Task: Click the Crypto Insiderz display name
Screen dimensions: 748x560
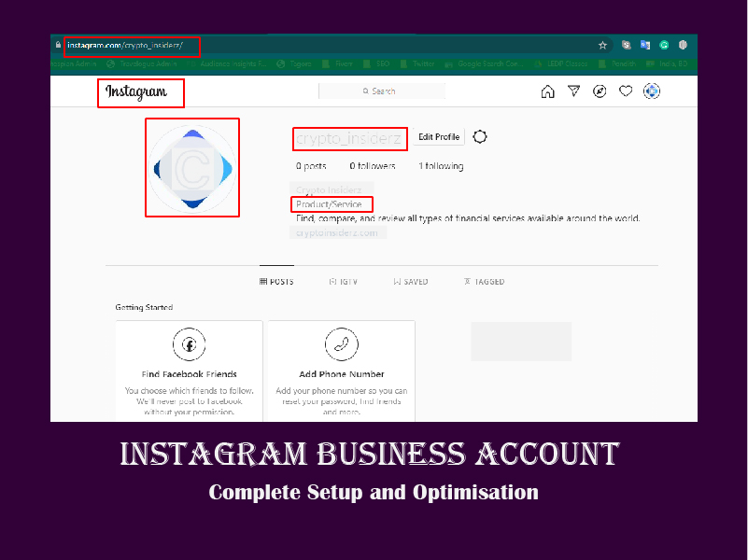Action: (x=329, y=190)
